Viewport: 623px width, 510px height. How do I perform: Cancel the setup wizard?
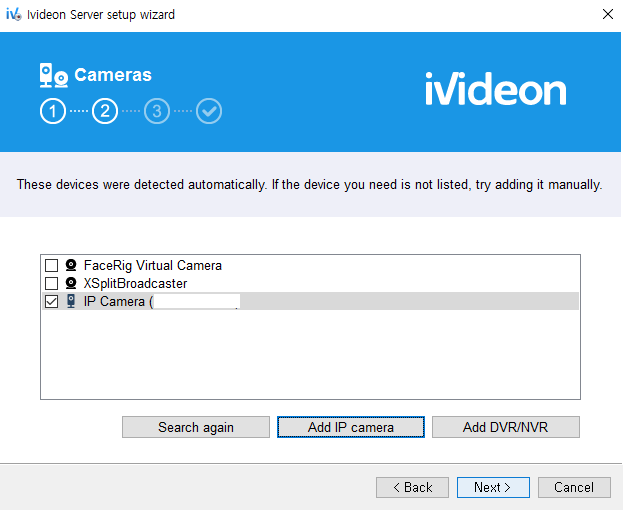pos(574,487)
